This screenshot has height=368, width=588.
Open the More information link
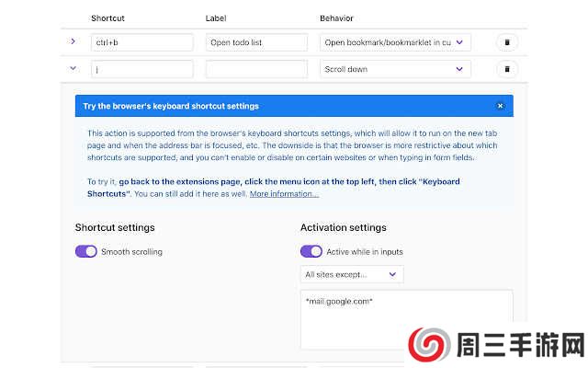284,194
